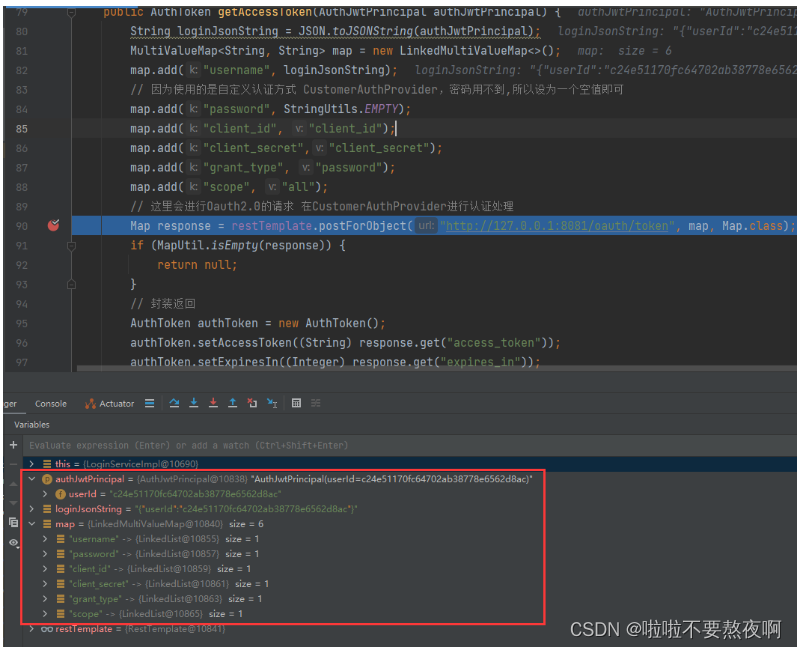Click the 'this' variable's list icon

tap(47, 464)
